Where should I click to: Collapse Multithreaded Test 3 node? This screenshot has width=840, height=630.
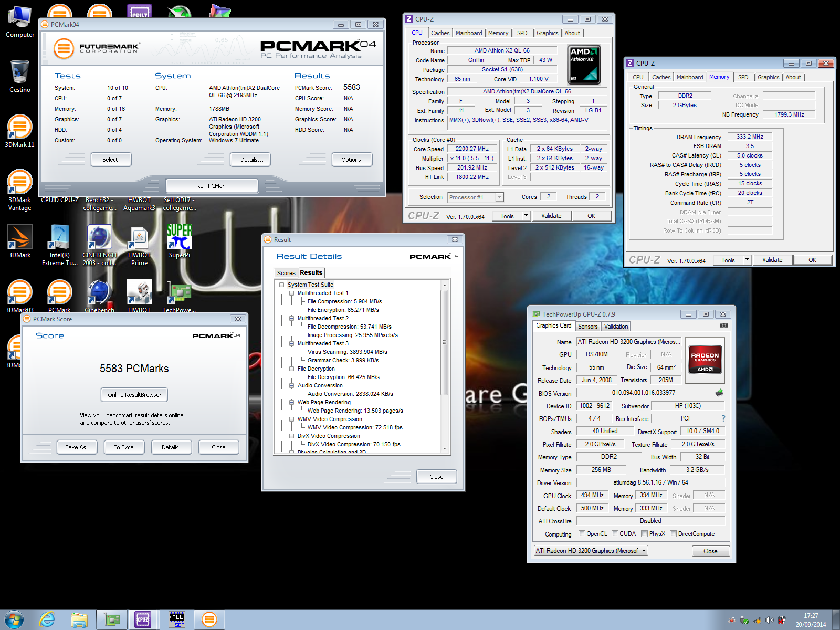292,343
